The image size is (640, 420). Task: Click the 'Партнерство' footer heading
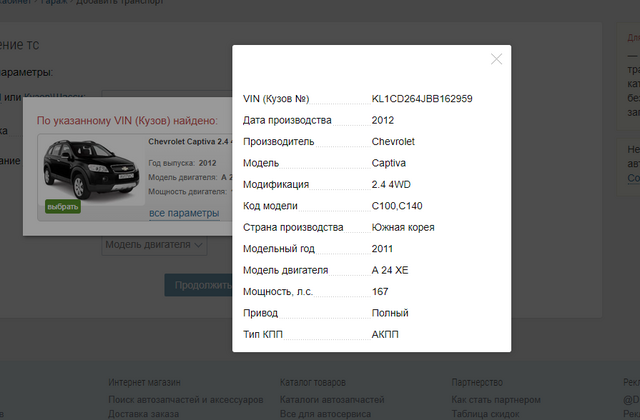[x=477, y=382]
